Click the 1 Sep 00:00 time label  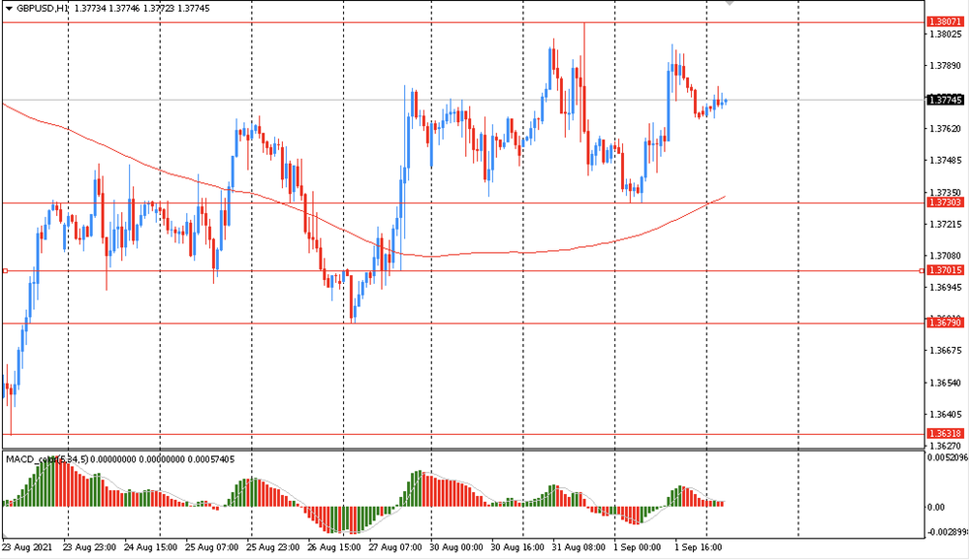[x=638, y=547]
